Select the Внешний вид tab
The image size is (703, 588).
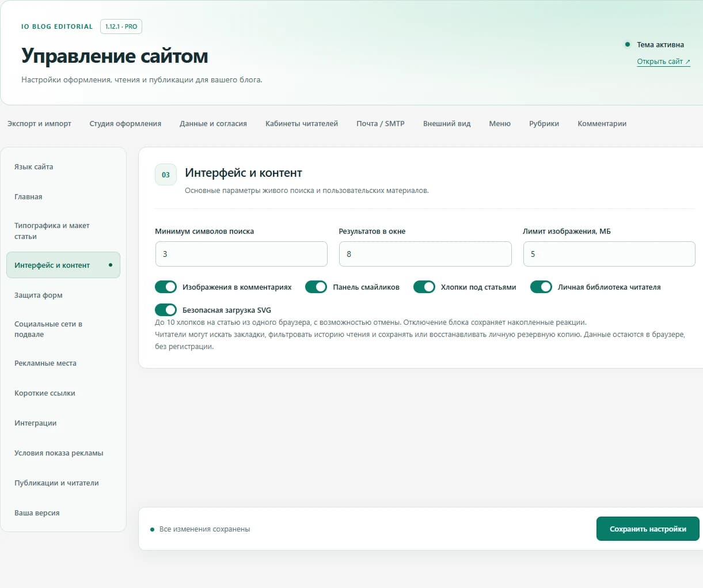(x=447, y=123)
